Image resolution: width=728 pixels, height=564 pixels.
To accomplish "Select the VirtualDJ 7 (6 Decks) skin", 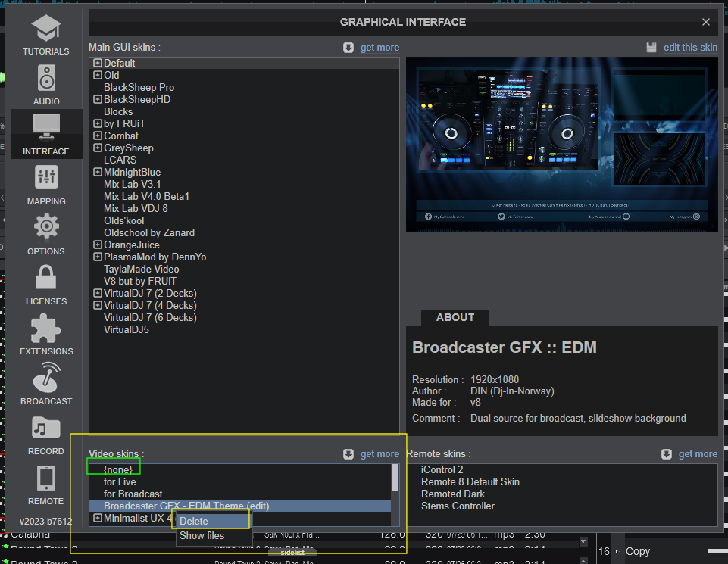I will coord(150,318).
